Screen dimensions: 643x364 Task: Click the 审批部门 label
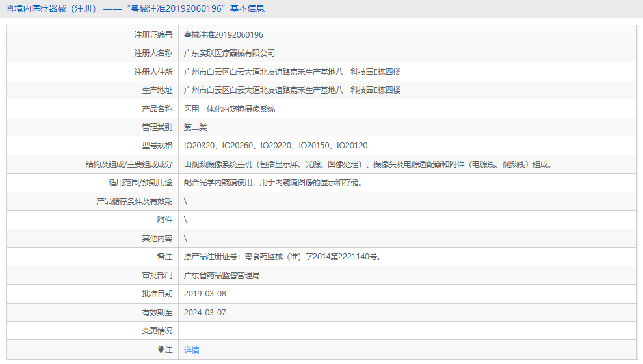[157, 275]
